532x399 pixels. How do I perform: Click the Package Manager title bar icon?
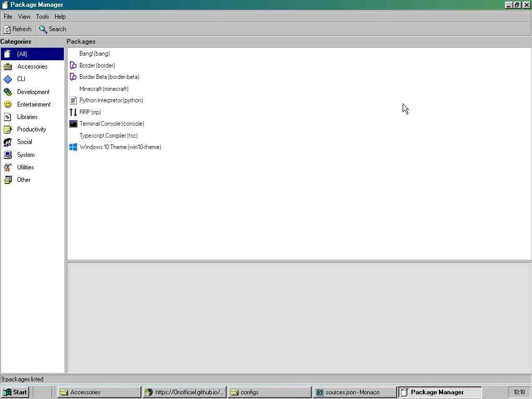[5, 5]
